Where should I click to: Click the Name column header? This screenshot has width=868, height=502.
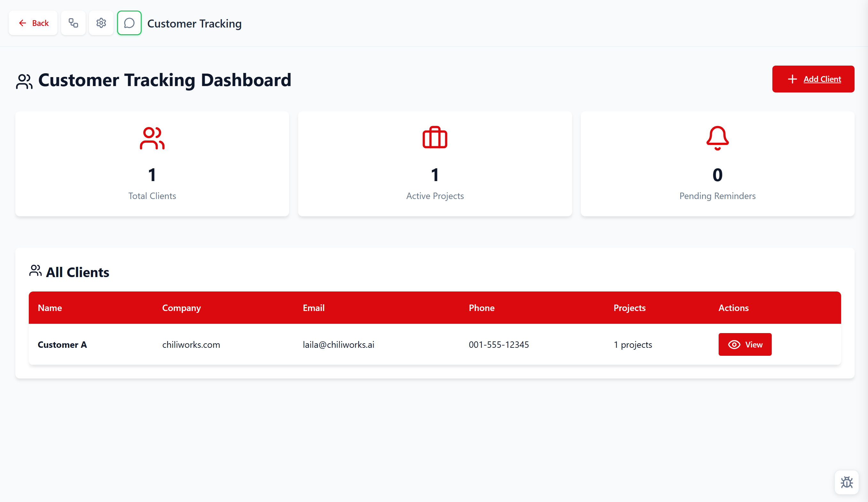coord(50,308)
